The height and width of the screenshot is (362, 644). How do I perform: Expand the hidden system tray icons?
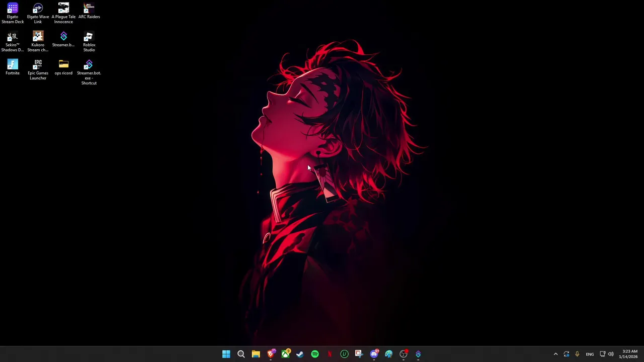(x=555, y=354)
